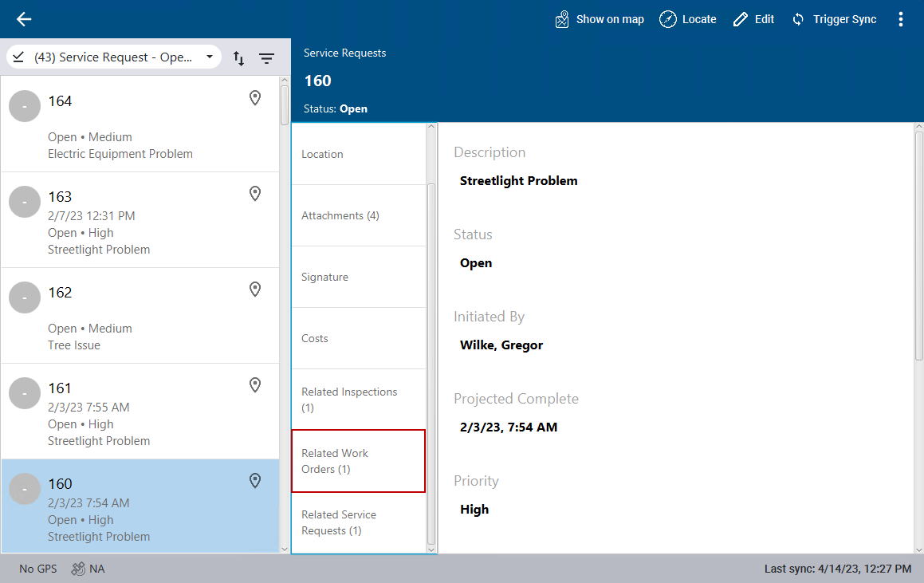Click the sort arrows icon

coord(238,57)
